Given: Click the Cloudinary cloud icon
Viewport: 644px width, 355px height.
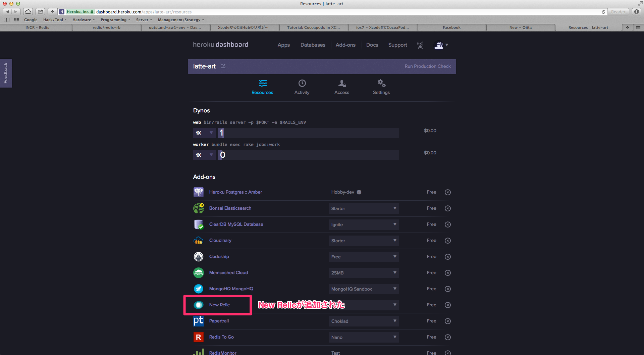Looking at the screenshot, I should 199,241.
